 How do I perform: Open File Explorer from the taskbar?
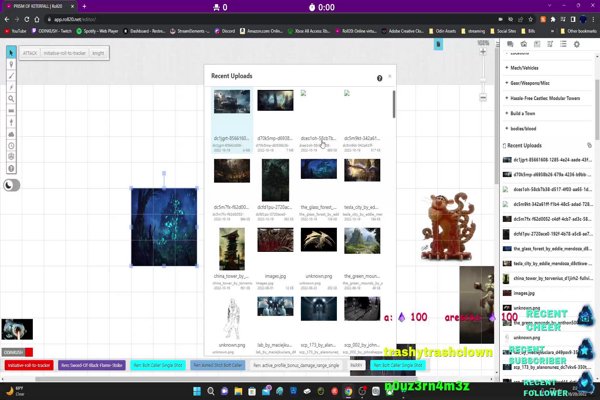(x=238, y=391)
